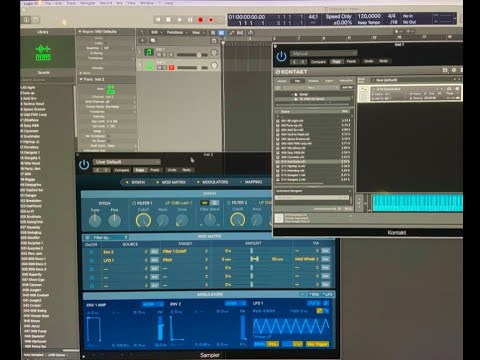Click the add track plus button

[143, 40]
